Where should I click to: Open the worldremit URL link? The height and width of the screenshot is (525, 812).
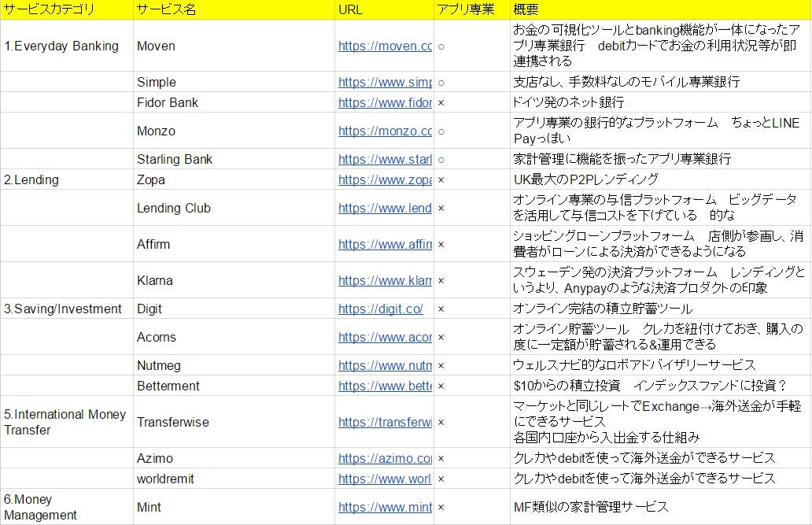(x=385, y=479)
